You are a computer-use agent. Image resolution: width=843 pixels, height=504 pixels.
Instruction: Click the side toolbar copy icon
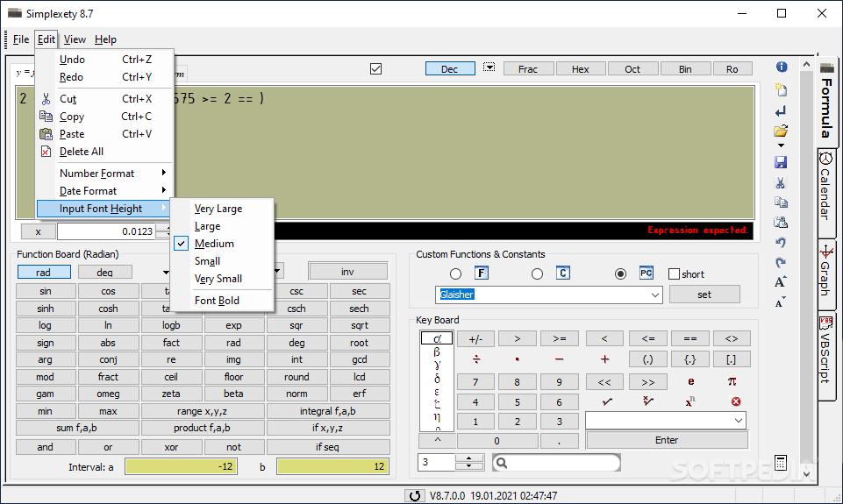click(x=781, y=202)
